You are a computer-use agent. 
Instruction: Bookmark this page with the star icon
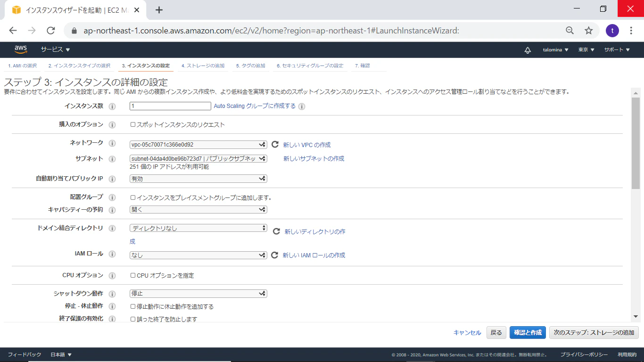point(588,31)
